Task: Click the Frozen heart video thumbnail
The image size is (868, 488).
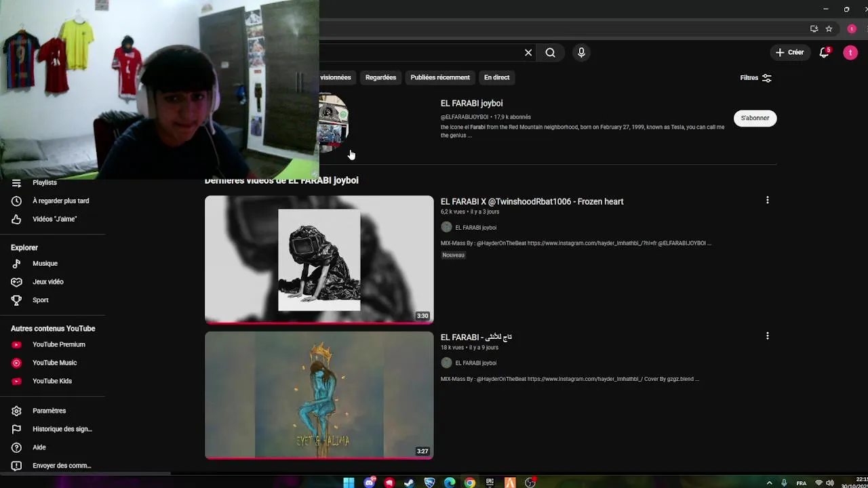Action: tap(319, 260)
